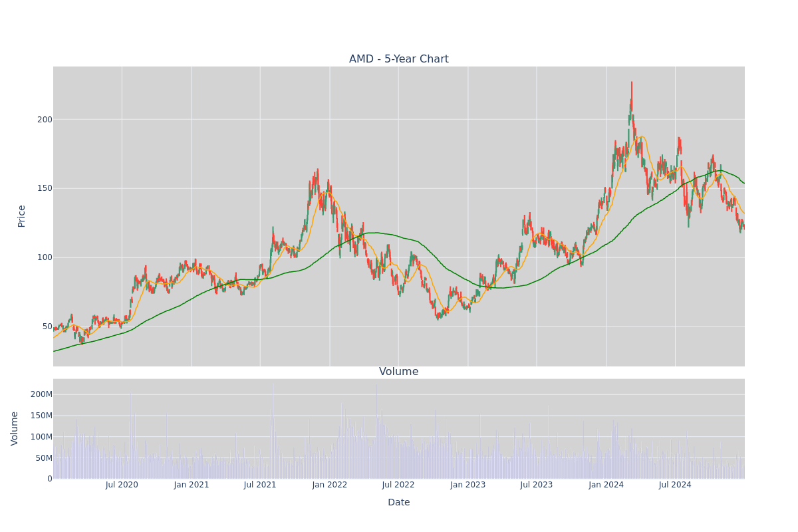The image size is (798, 532).
Task: Select the "150" price axis tick
Action: pyautogui.click(x=45, y=188)
